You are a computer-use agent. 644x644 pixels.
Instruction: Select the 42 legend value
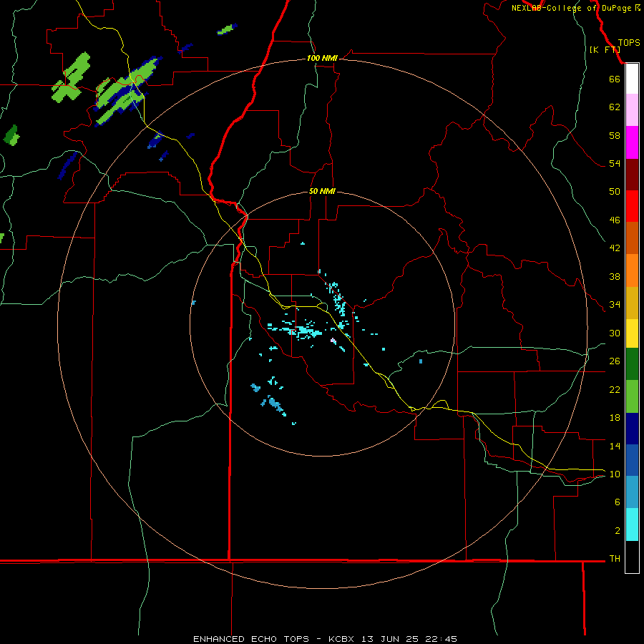(615, 248)
